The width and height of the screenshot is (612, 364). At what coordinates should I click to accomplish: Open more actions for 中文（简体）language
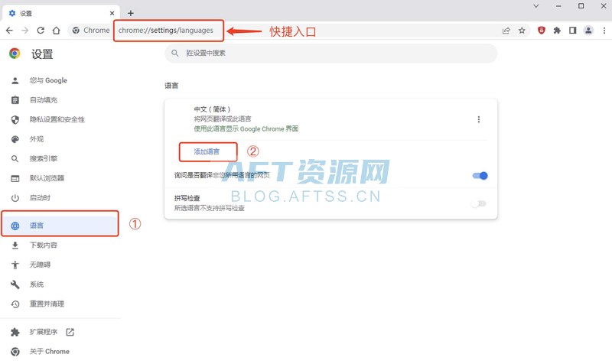coord(479,119)
